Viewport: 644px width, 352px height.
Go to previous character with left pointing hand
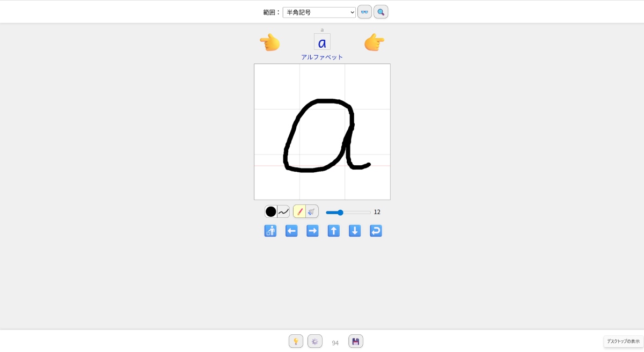click(x=270, y=42)
